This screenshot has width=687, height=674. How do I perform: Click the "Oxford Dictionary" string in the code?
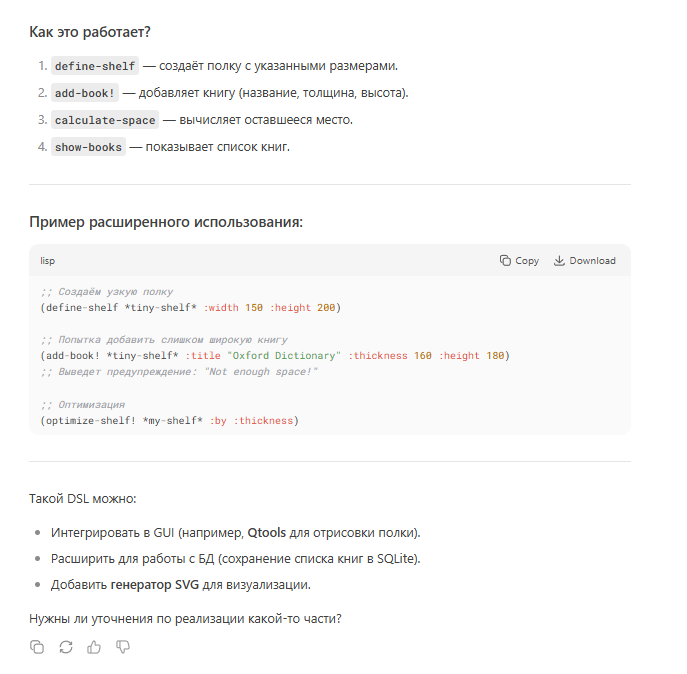pyautogui.click(x=286, y=355)
